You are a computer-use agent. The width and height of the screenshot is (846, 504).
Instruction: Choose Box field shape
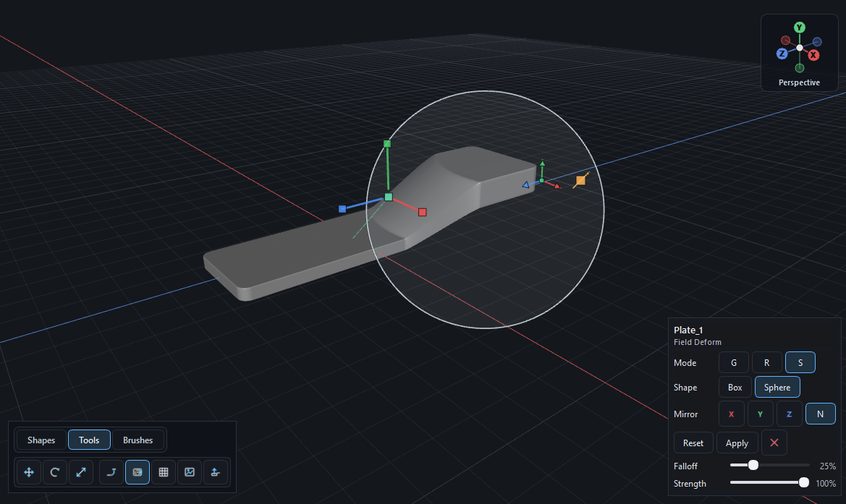coord(735,388)
